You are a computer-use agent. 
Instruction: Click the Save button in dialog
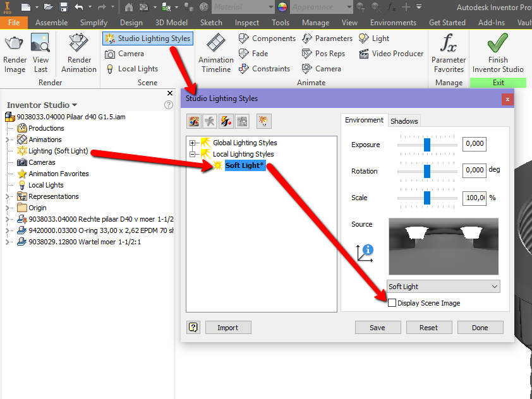(378, 328)
